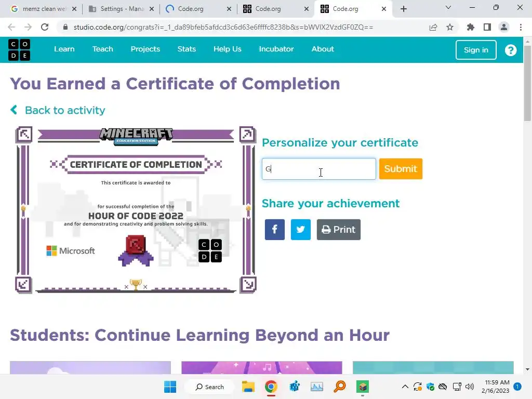
Task: Open the About menu item
Action: click(323, 49)
